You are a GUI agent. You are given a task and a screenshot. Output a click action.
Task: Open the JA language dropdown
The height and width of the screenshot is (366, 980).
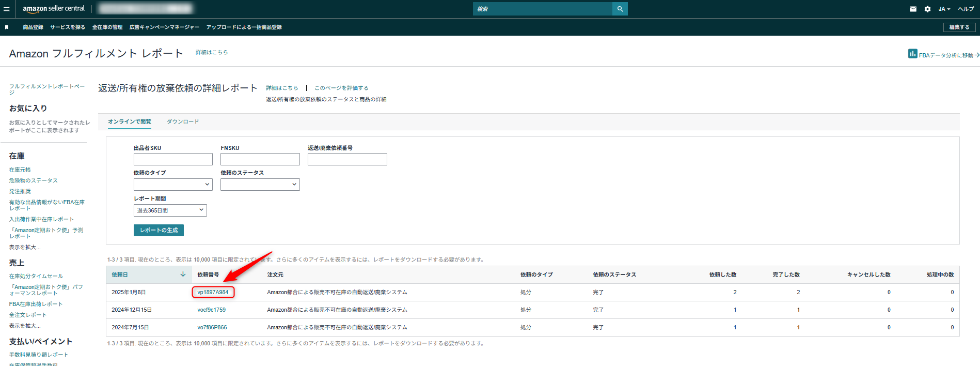click(944, 9)
